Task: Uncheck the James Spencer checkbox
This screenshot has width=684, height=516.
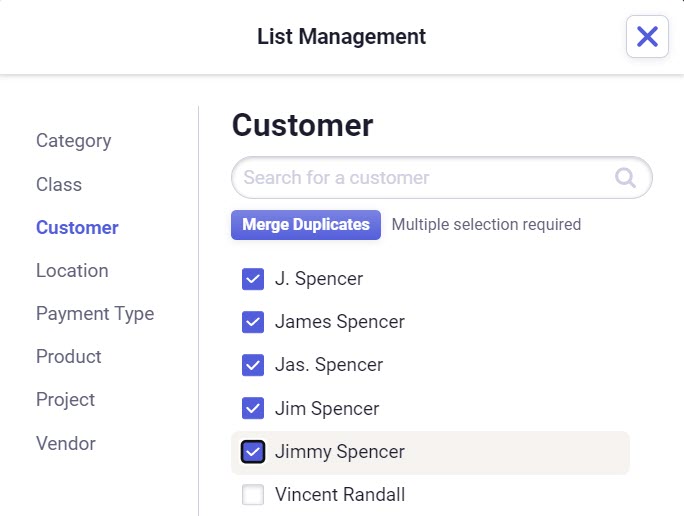Action: pyautogui.click(x=253, y=322)
